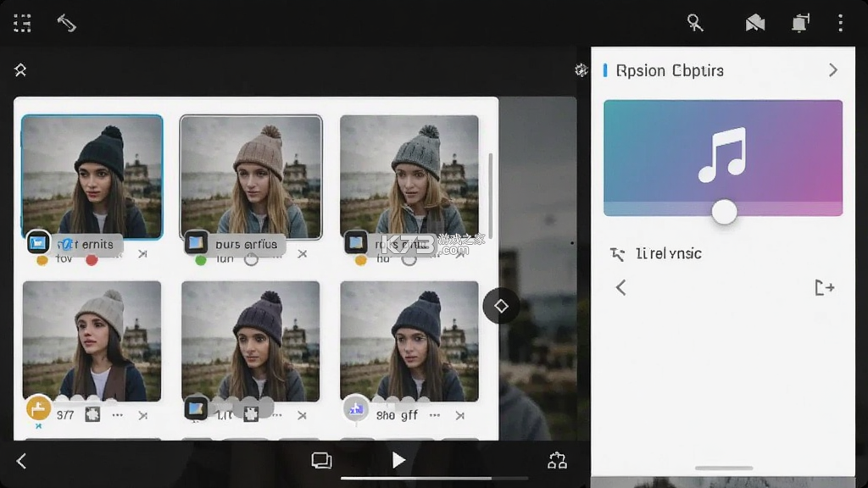Image resolution: width=868 pixels, height=488 pixels.
Task: Open the search magnifier in top bar
Action: click(695, 23)
